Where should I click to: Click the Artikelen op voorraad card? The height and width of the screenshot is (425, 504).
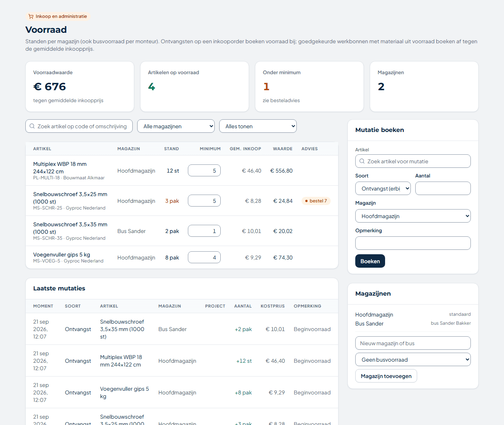coord(195,86)
